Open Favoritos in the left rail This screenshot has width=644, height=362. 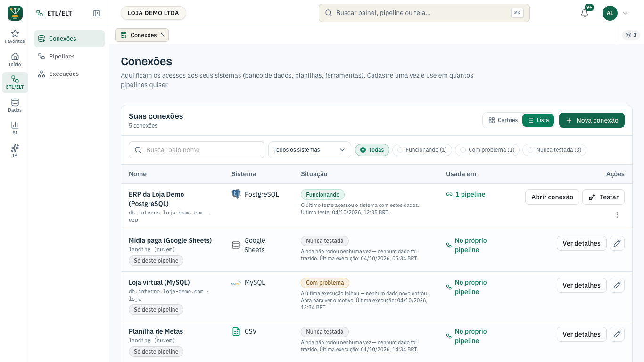(15, 37)
